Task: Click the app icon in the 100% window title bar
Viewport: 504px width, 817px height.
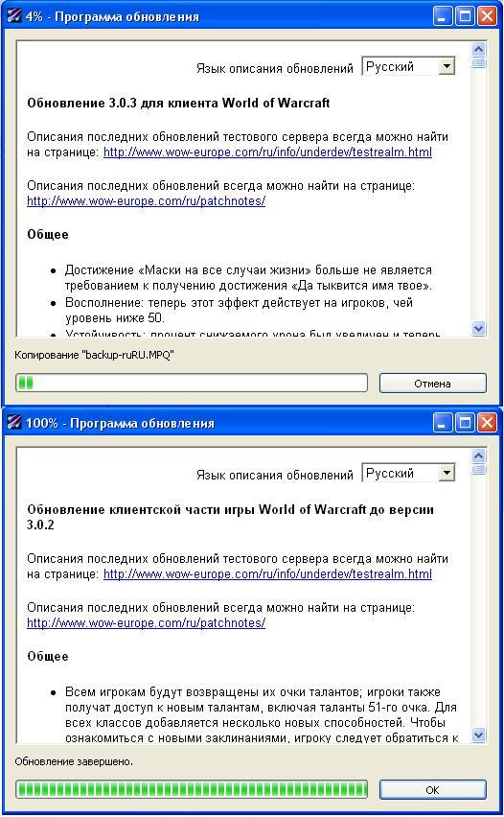Action: pyautogui.click(x=14, y=423)
